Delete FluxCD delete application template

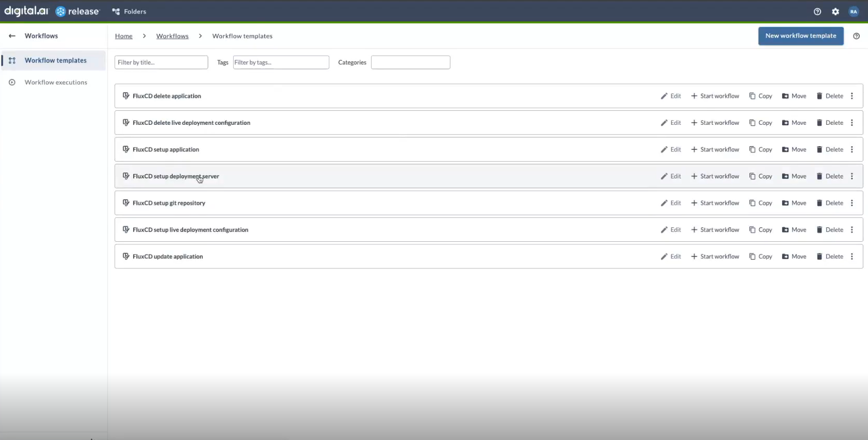click(x=829, y=96)
